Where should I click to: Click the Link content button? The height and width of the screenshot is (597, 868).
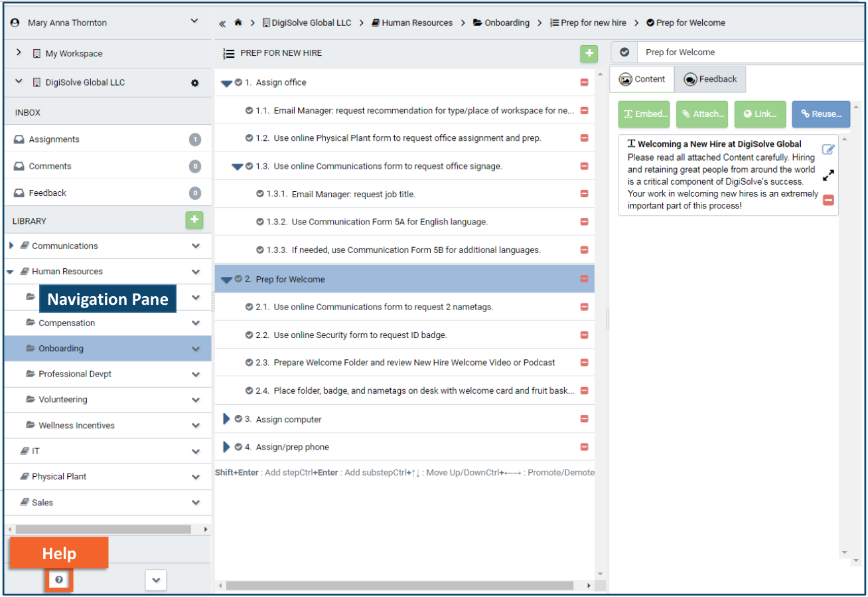click(760, 114)
